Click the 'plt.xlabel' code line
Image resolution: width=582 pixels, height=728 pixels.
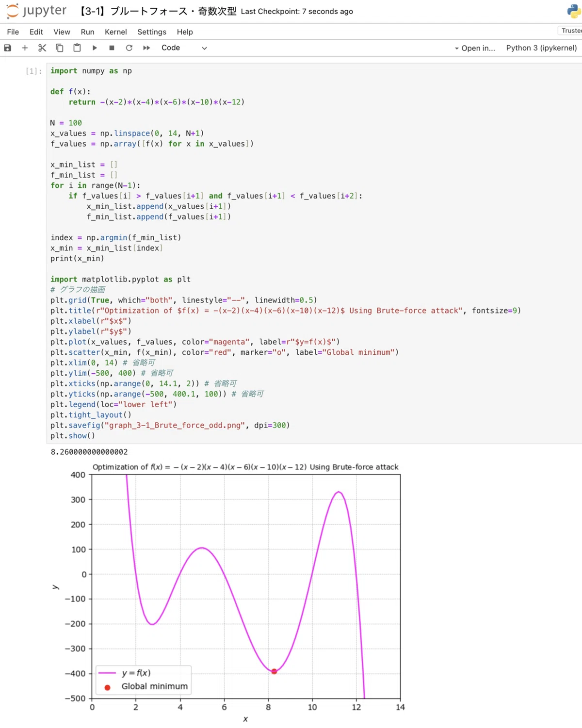[x=91, y=321]
